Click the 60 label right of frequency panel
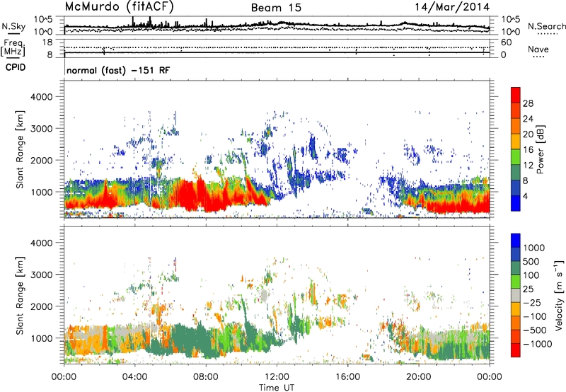Image resolution: width=566 pixels, height=392 pixels. [x=506, y=42]
